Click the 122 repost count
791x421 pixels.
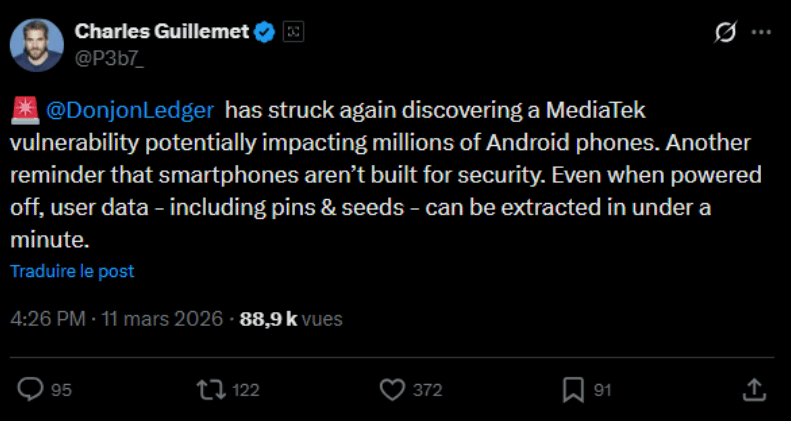pos(245,390)
